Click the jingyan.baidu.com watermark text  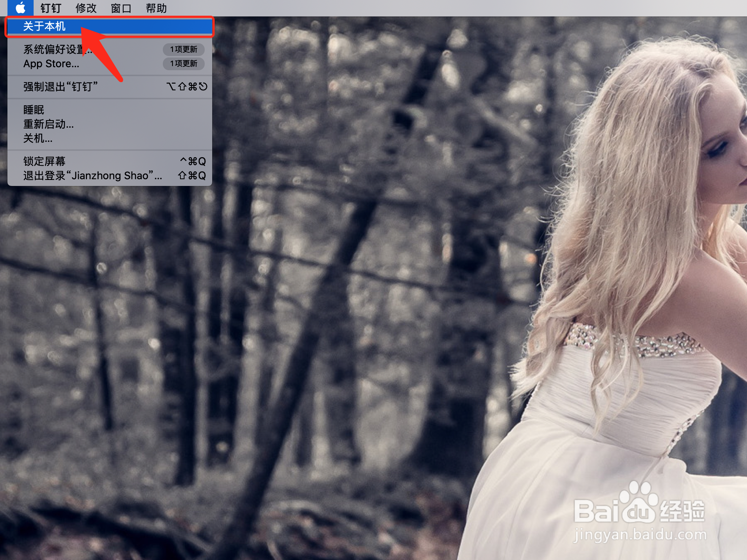640,535
